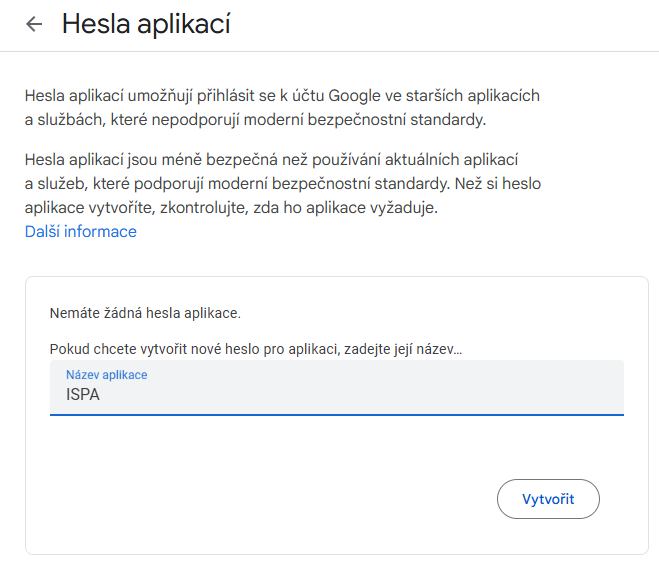This screenshot has height=563, width=659.
Task: Click the divider line below the page title
Action: pos(330,52)
